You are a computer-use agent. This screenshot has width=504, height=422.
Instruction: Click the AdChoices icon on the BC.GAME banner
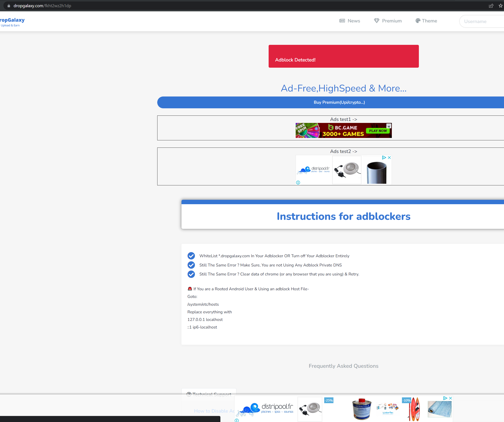point(389,126)
